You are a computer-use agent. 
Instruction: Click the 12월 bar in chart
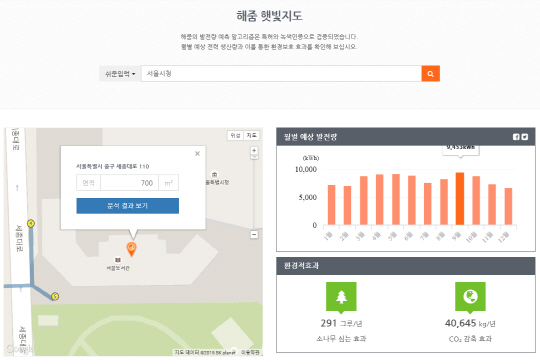(x=508, y=206)
